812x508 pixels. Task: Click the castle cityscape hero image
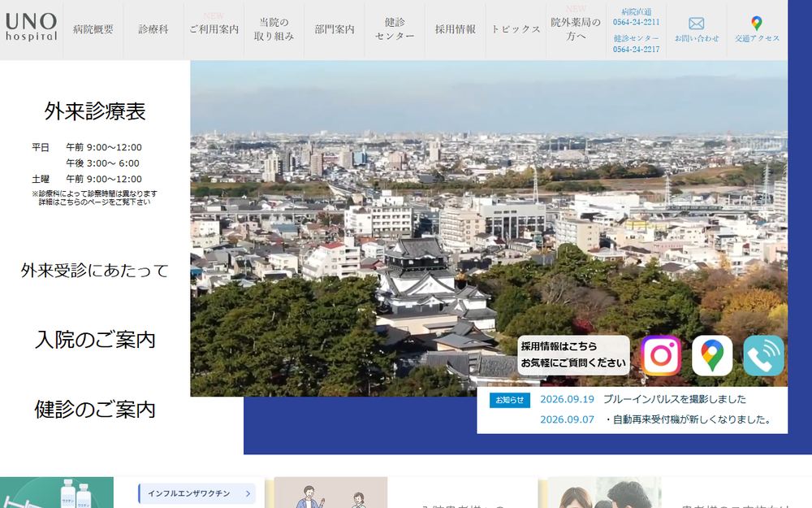click(x=489, y=228)
